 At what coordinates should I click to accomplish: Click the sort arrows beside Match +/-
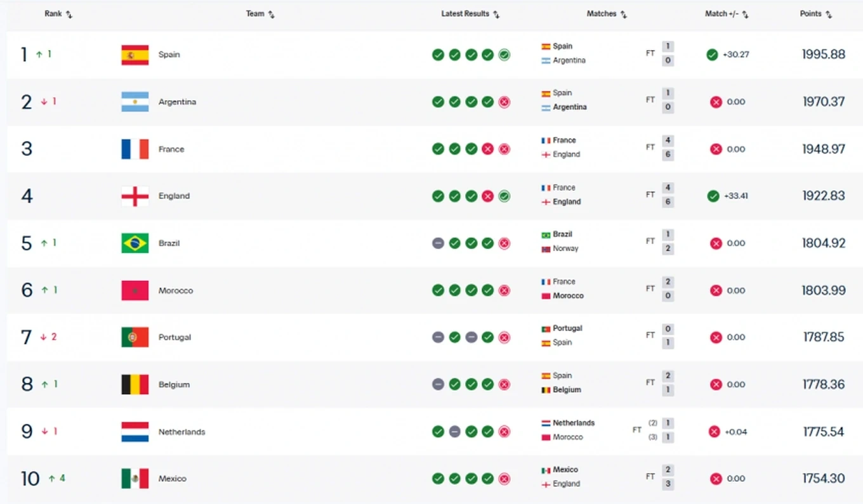click(x=746, y=15)
